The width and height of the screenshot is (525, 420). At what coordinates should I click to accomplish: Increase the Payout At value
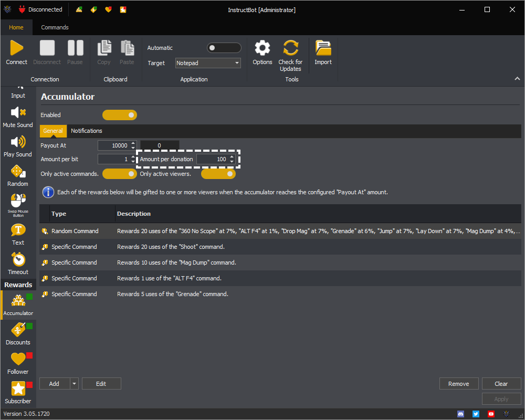(133, 143)
